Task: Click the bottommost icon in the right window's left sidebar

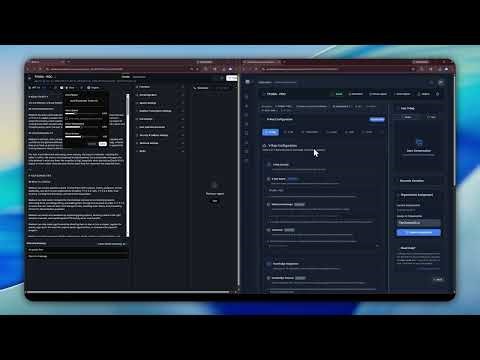Action: pos(247,160)
